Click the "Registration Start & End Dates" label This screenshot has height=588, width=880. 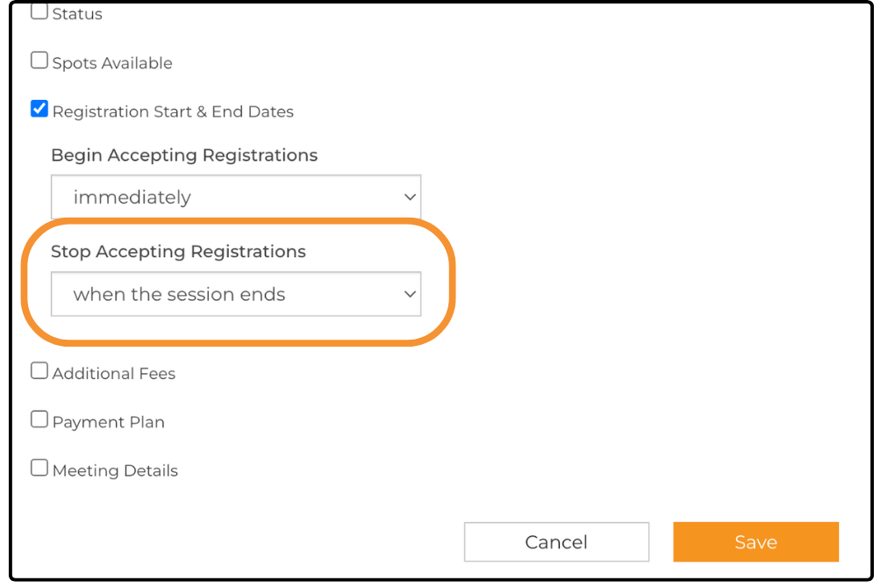[x=173, y=112]
